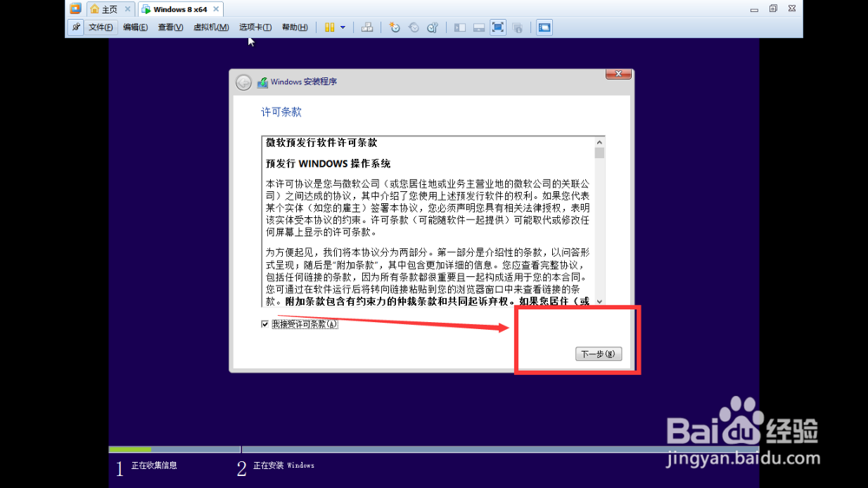The height and width of the screenshot is (488, 868).
Task: Open the 查看(V) menu
Action: 170,27
